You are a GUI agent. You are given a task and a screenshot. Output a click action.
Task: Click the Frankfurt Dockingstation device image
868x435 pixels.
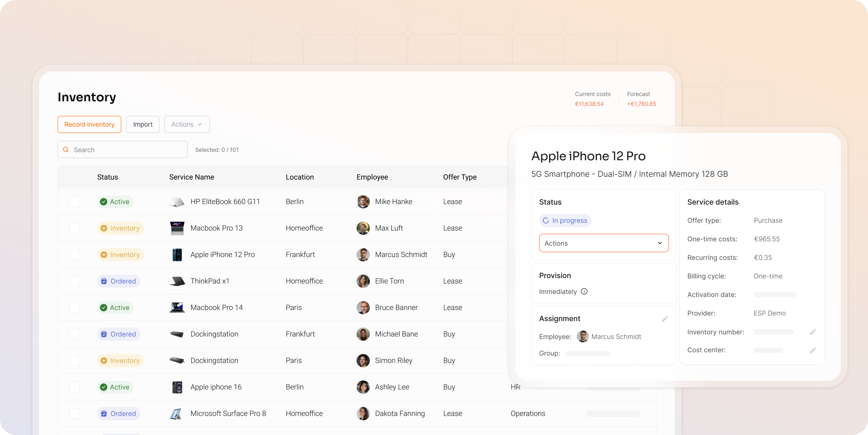coord(177,334)
